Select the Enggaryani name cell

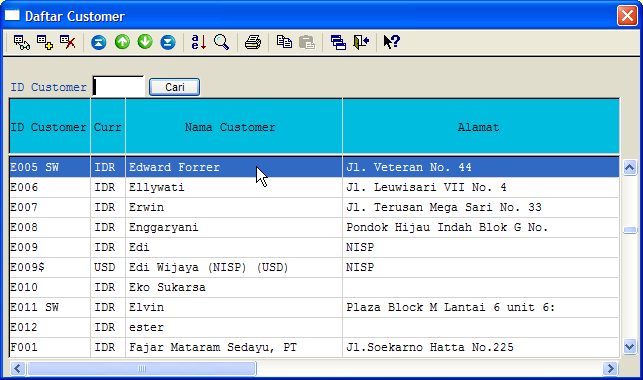[234, 228]
